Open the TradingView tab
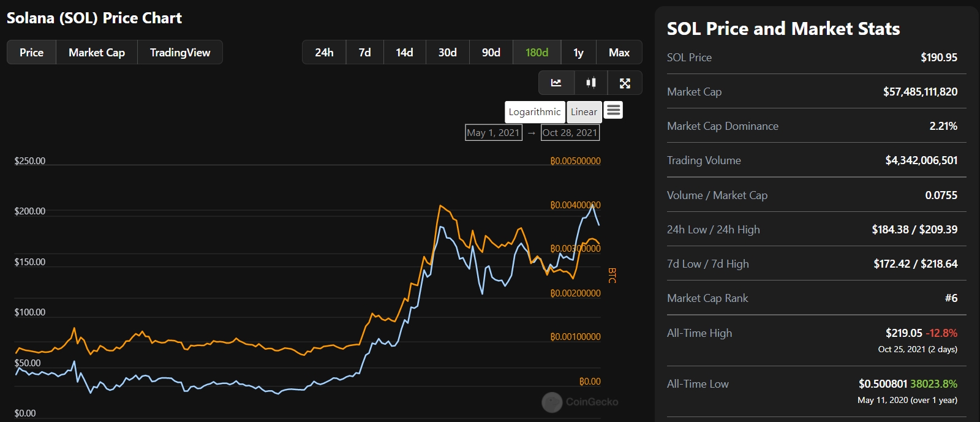Image resolution: width=980 pixels, height=422 pixels. coord(180,53)
